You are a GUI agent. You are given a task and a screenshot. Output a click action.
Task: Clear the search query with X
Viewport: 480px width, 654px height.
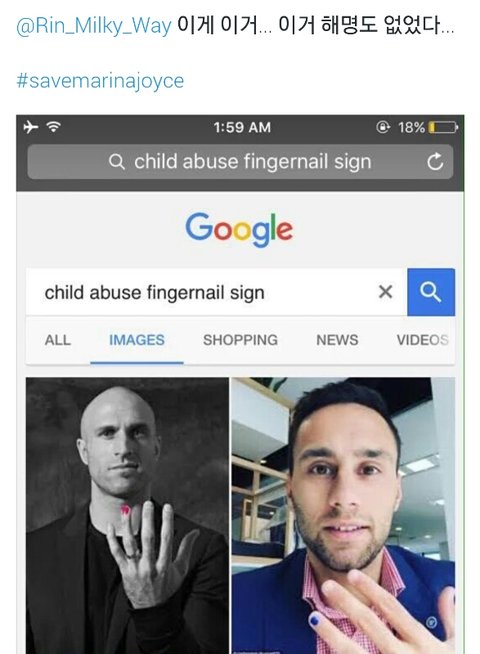[385, 292]
